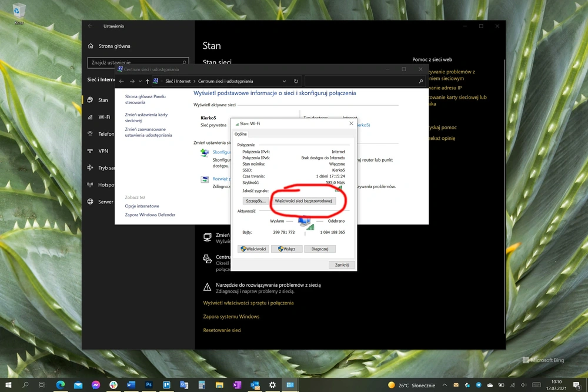Viewport: 588px width, 392px height.
Task: Click the Telegram tray icon
Action: point(479,385)
